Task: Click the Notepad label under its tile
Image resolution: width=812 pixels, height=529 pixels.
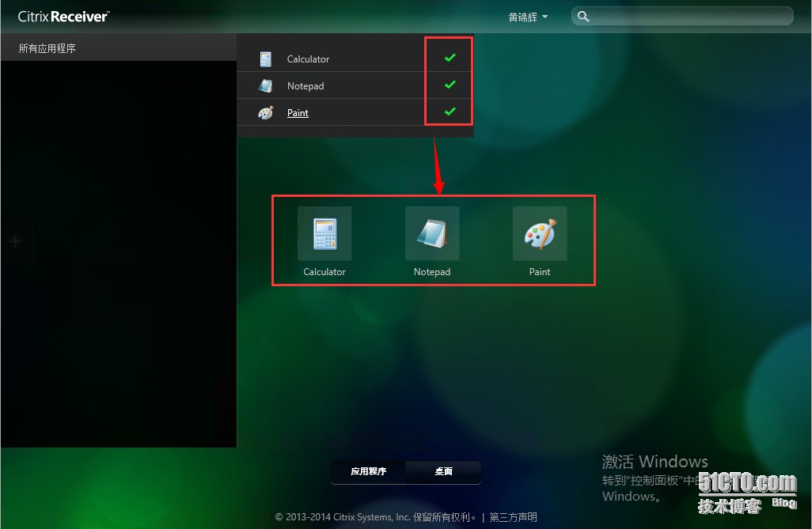Action: 432,272
